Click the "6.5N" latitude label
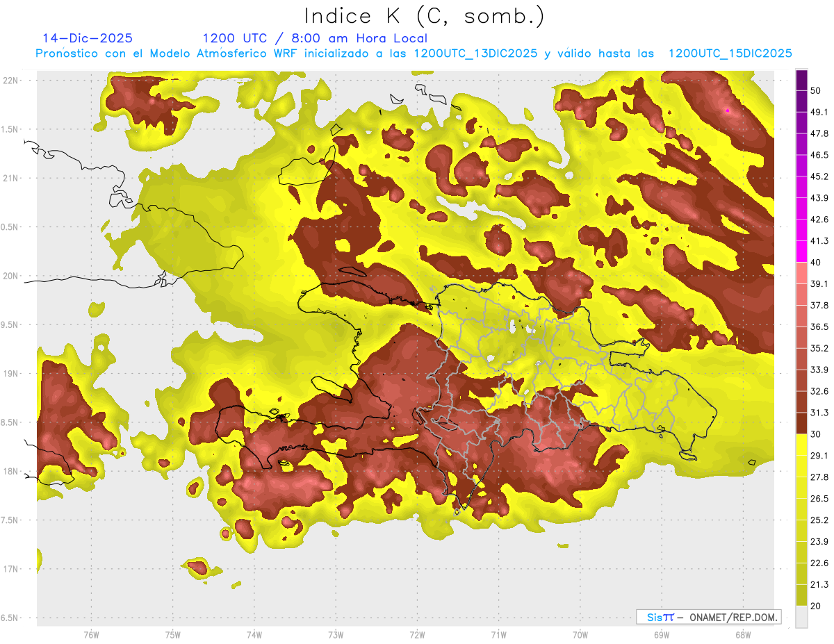 10,618
